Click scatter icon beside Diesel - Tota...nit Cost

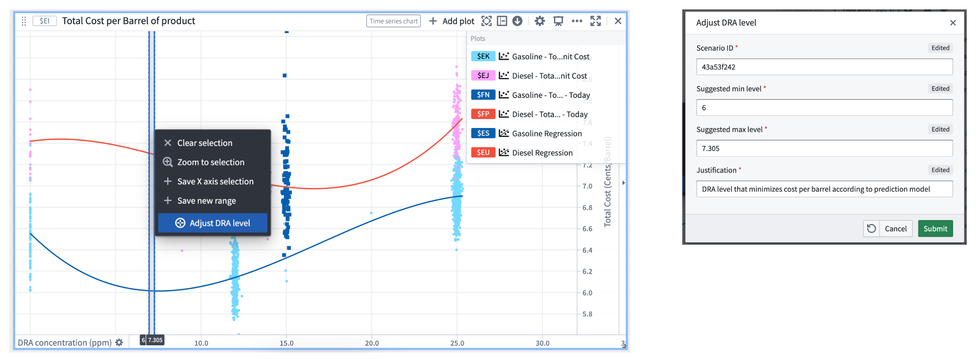coord(504,75)
